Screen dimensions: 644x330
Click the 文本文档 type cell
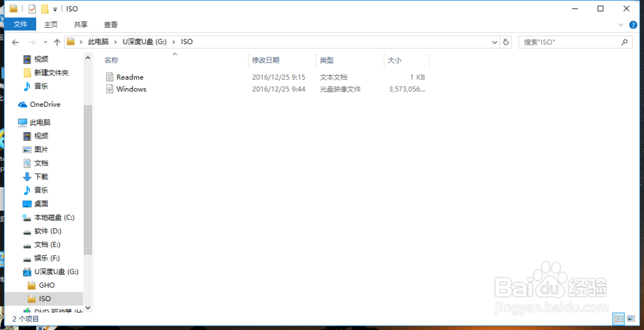tap(334, 77)
